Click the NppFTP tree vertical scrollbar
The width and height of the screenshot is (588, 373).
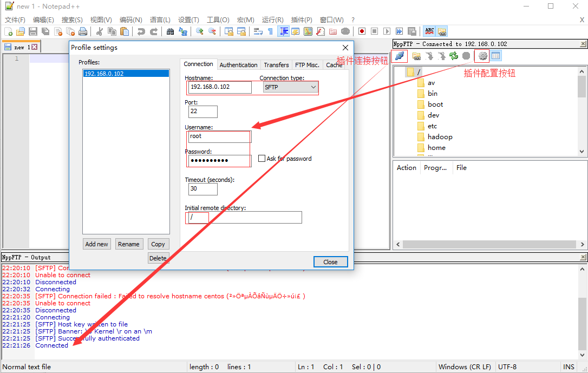[x=582, y=112]
